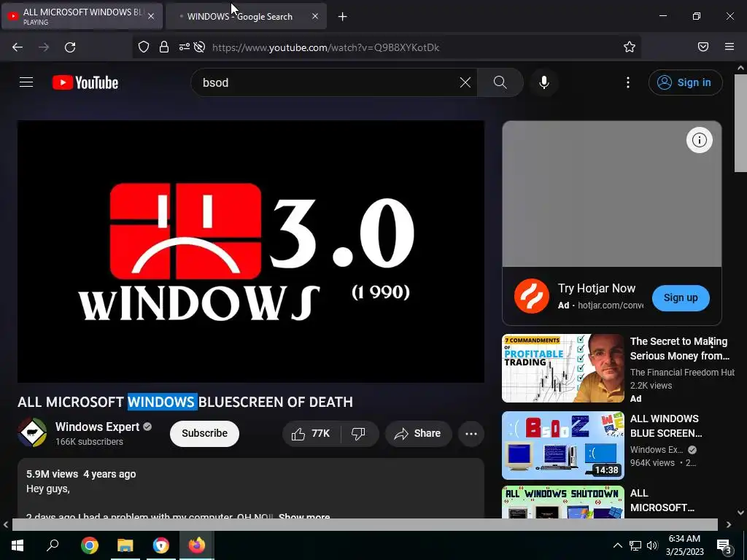Screen dimensions: 747x560
Task: Open Profitable Trading ad thumbnail
Action: pos(562,368)
